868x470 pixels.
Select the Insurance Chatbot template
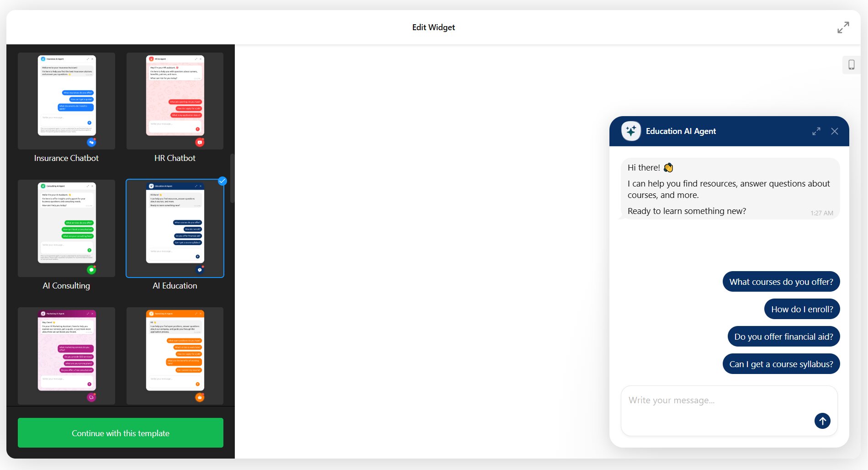click(66, 101)
